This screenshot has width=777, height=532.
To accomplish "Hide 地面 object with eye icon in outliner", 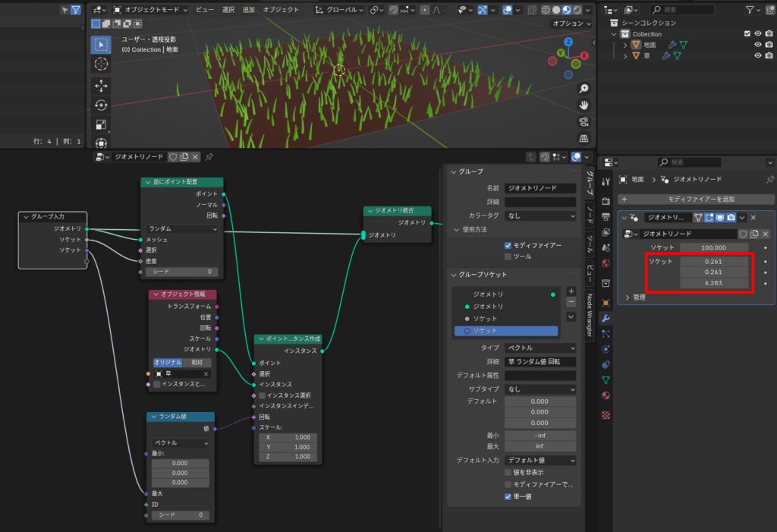I will [x=757, y=45].
